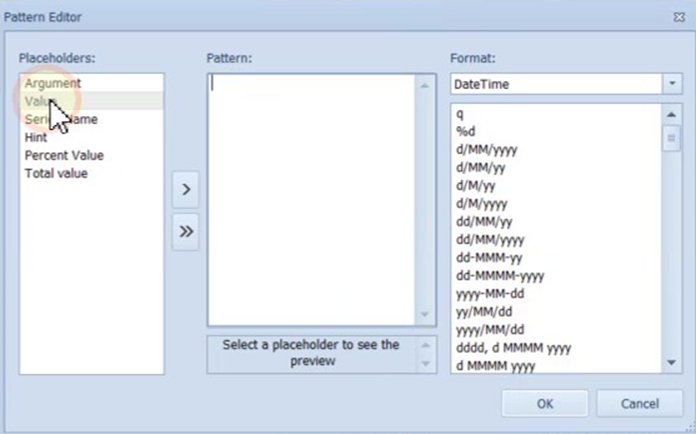
Task: Choose the Percent Value placeholder
Action: (x=64, y=155)
